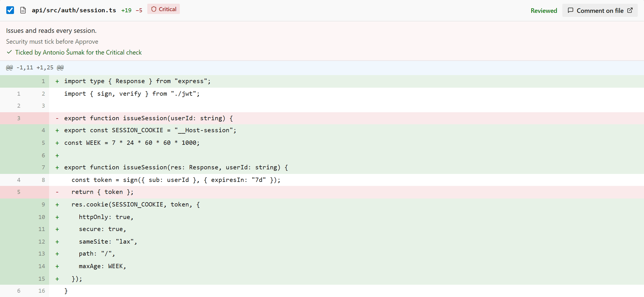The width and height of the screenshot is (644, 297).
Task: Click the '+19' additions count
Action: (126, 11)
